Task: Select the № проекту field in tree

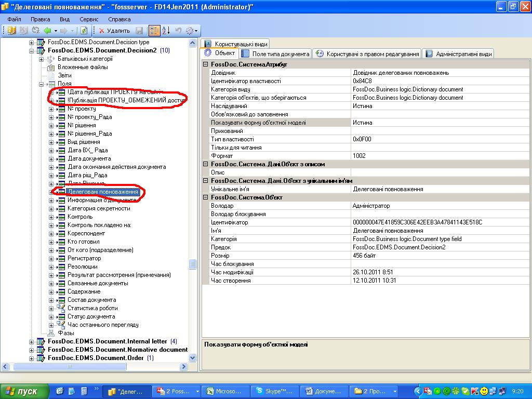Action: tap(82, 109)
